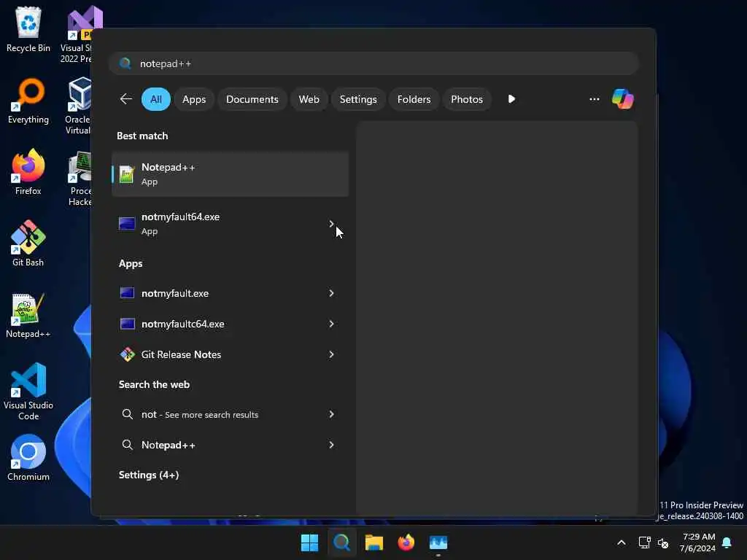Image resolution: width=747 pixels, height=560 pixels.
Task: Launch Firefox from the taskbar
Action: coord(406,542)
